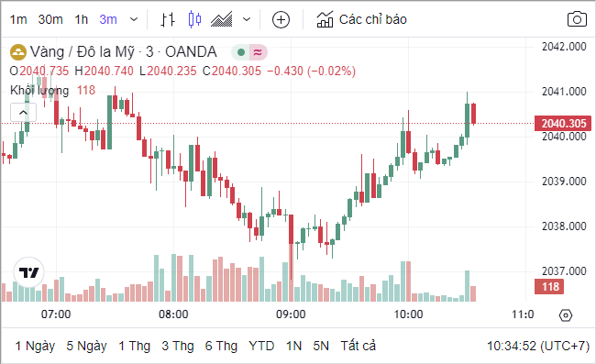Open the Các chỉ báo indicators menu
Image resolution: width=596 pixels, height=364 pixels.
(x=361, y=19)
